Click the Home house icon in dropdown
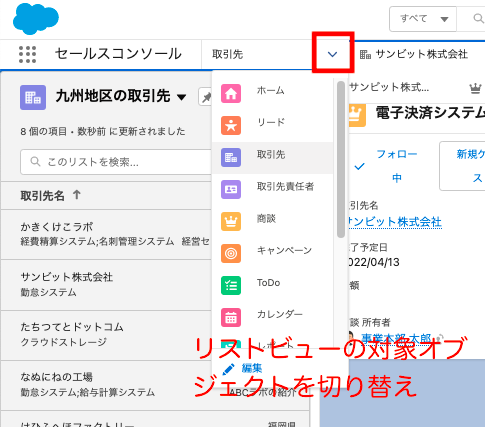 (x=231, y=93)
